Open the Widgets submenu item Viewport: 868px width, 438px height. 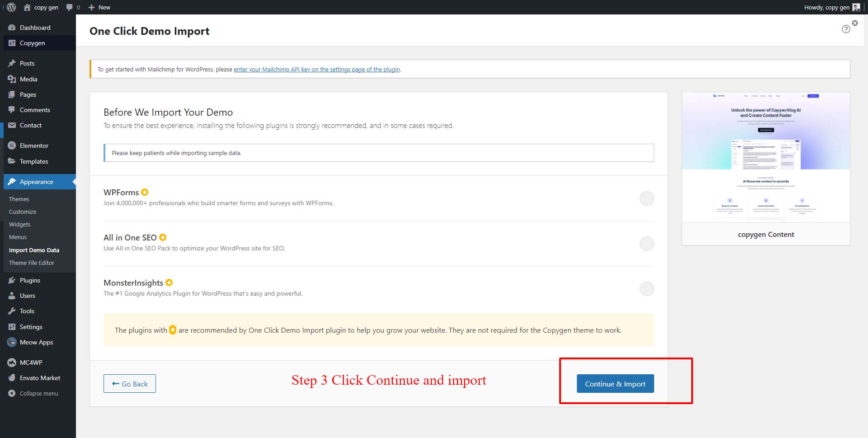[x=20, y=224]
